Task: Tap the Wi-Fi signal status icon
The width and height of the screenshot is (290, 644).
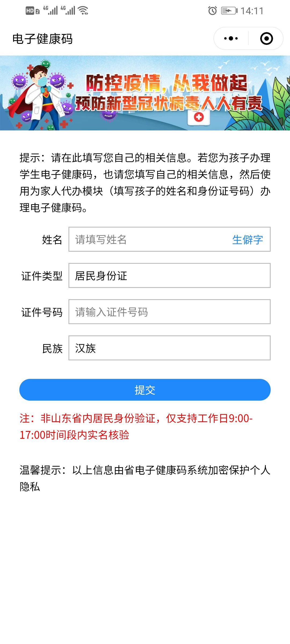Action: point(83,11)
